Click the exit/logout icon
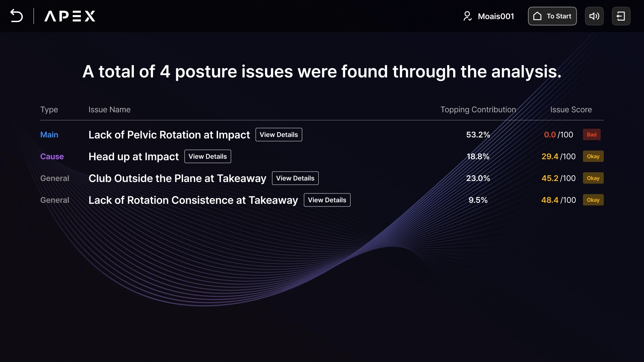 (x=621, y=16)
